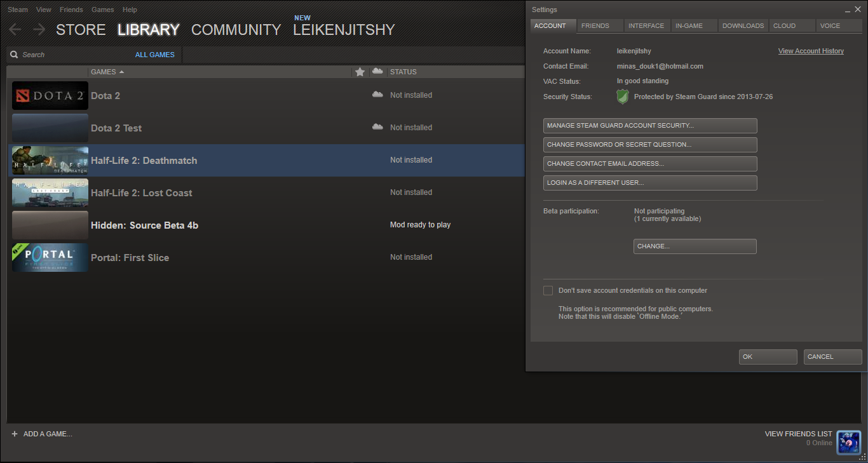Select the Half-Life 2: Lost Coast thumbnail

pos(50,192)
